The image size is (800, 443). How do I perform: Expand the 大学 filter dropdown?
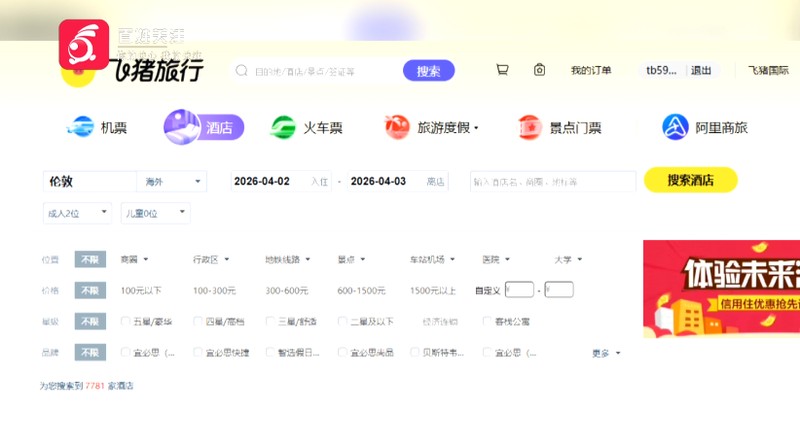(568, 259)
